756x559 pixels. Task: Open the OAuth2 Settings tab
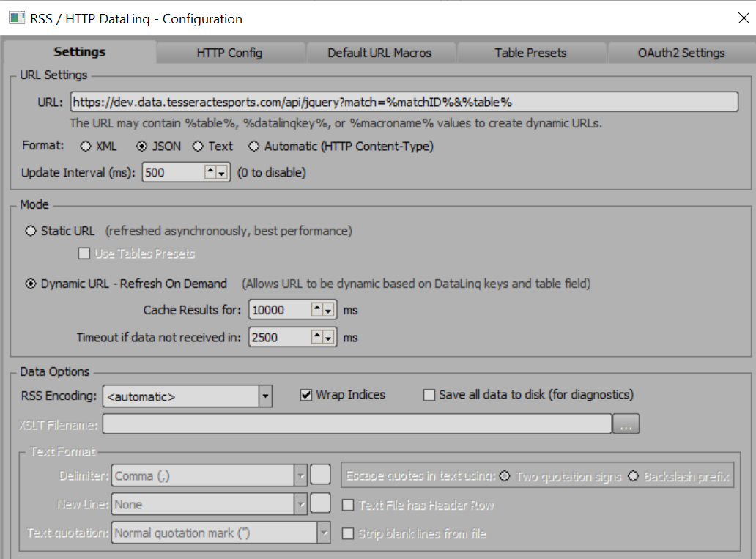coord(681,53)
